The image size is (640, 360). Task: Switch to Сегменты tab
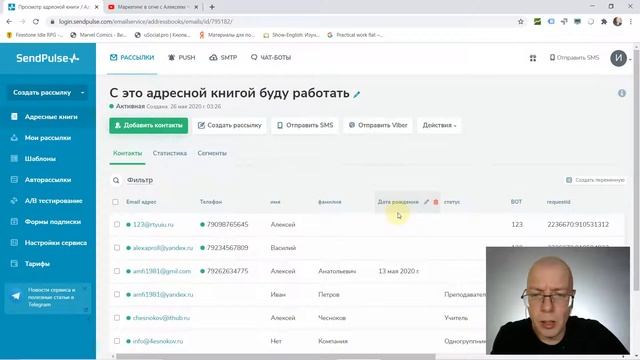click(212, 153)
